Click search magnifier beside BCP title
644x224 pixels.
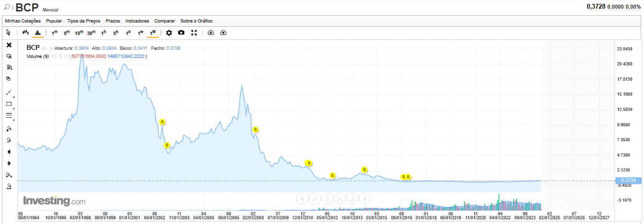click(7, 7)
